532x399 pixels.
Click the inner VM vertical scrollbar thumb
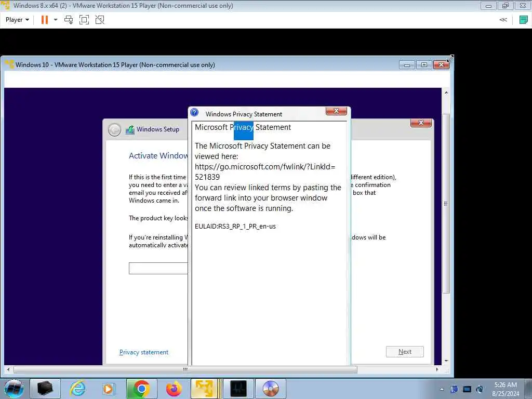[446, 204]
